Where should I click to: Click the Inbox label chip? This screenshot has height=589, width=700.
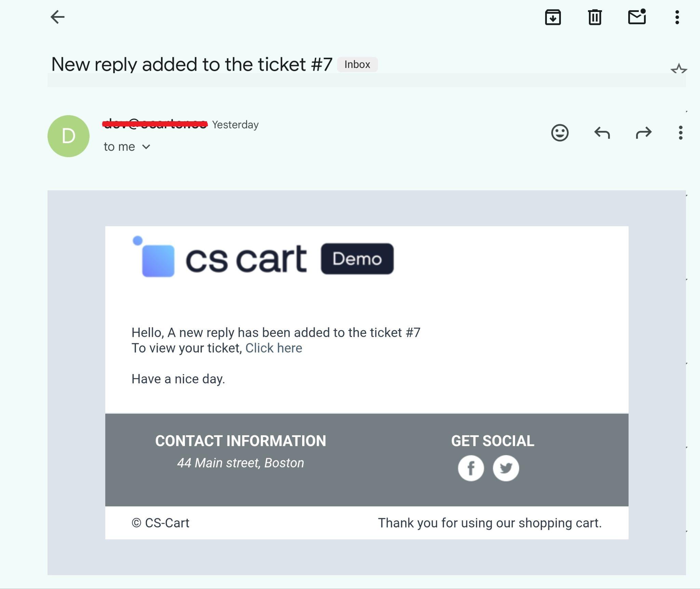pos(357,65)
